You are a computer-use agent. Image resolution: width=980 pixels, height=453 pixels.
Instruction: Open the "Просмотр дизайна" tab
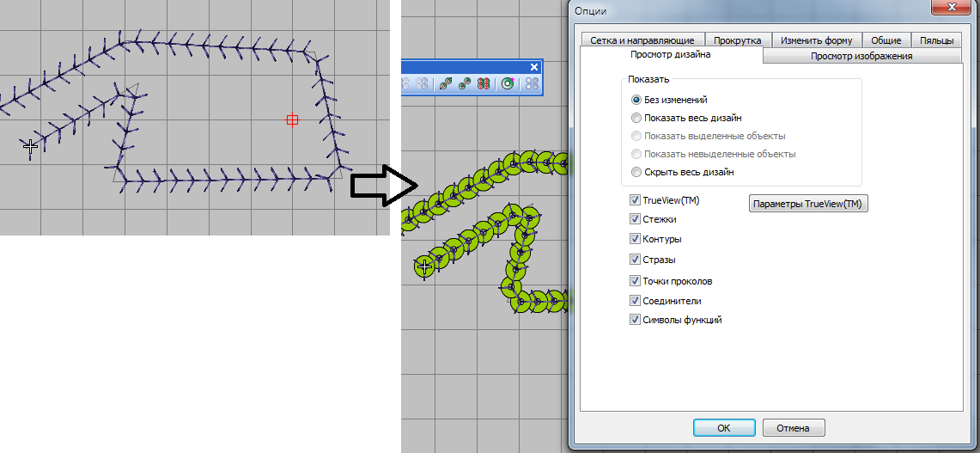(x=671, y=55)
